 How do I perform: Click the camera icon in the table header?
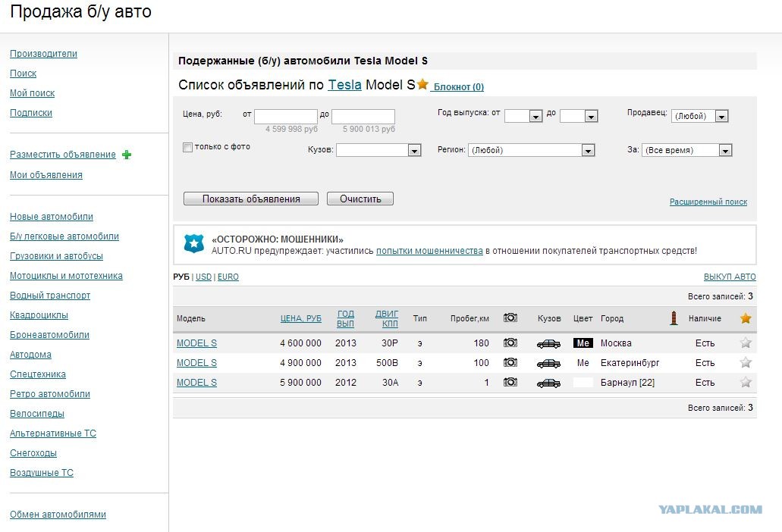pyautogui.click(x=510, y=318)
